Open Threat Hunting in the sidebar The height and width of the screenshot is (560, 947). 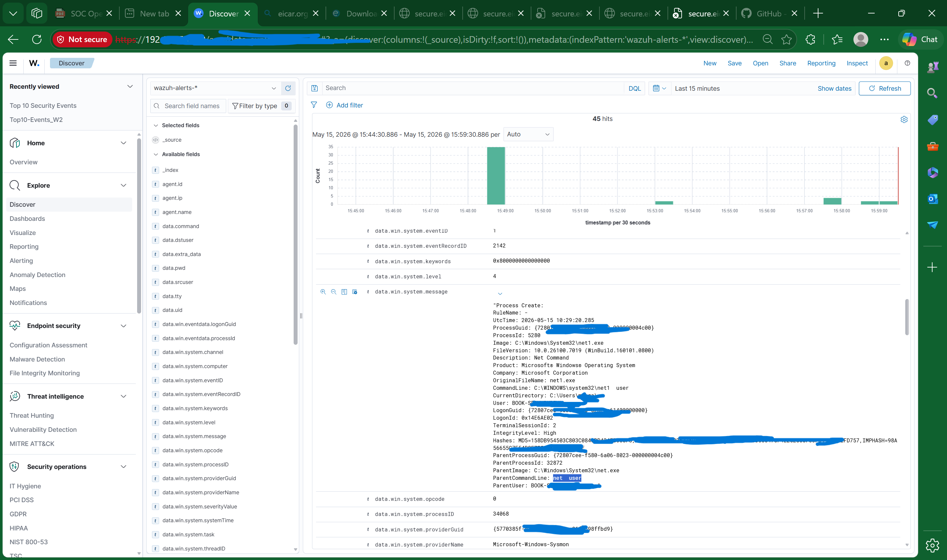point(32,415)
